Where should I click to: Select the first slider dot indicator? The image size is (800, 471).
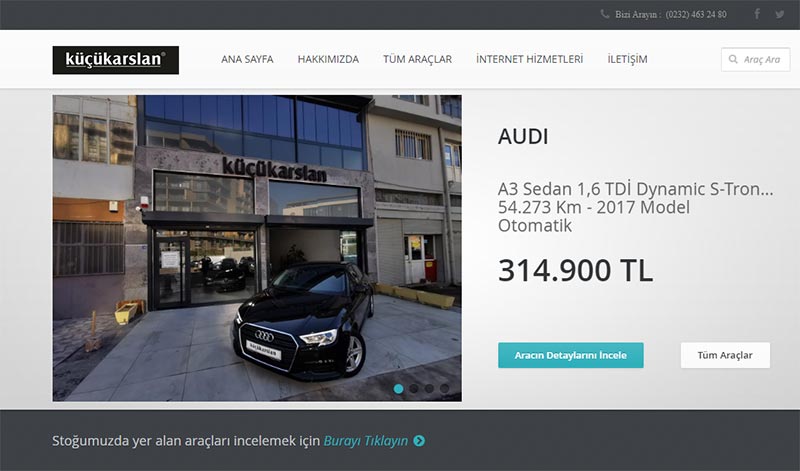tap(398, 389)
